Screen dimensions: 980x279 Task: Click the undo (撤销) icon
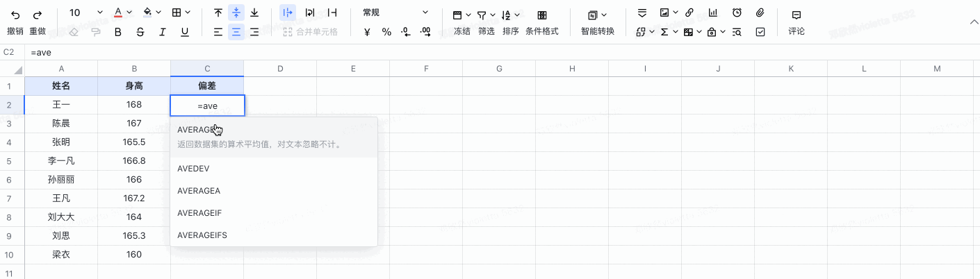coord(15,14)
